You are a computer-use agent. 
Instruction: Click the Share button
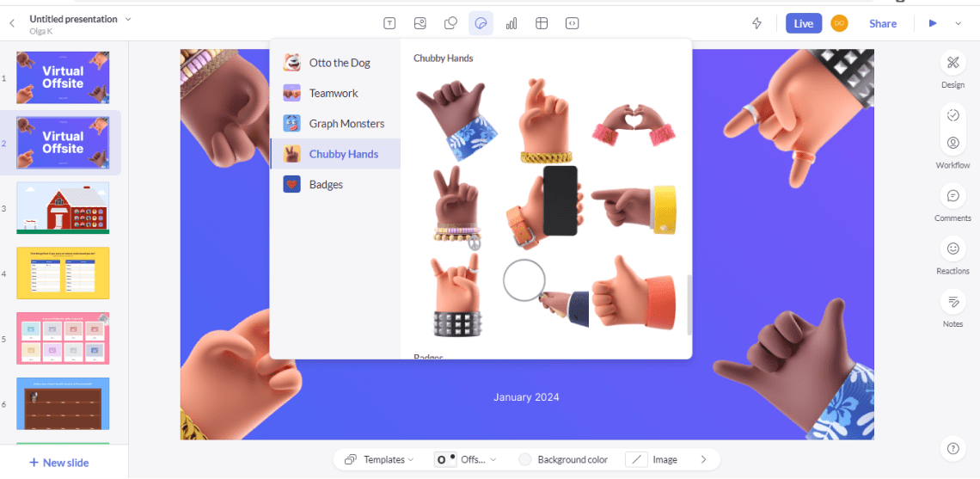click(x=883, y=23)
